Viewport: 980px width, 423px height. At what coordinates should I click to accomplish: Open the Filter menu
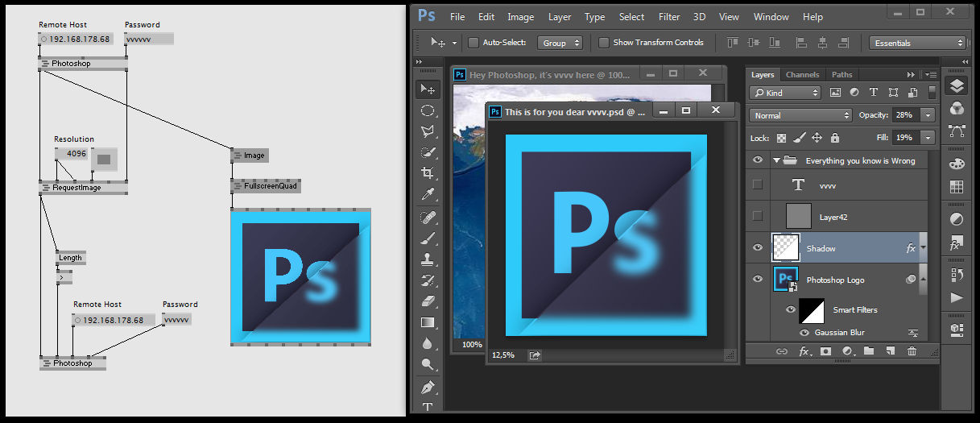[x=669, y=17]
